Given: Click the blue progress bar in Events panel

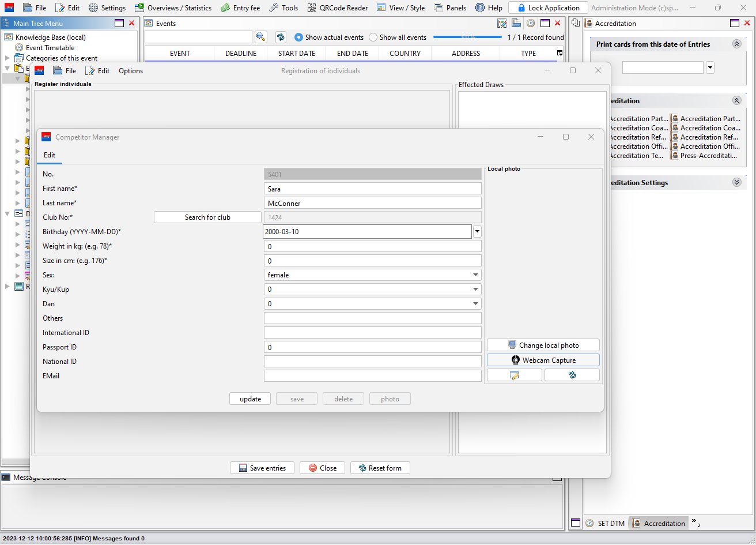Looking at the screenshot, I should [x=467, y=37].
